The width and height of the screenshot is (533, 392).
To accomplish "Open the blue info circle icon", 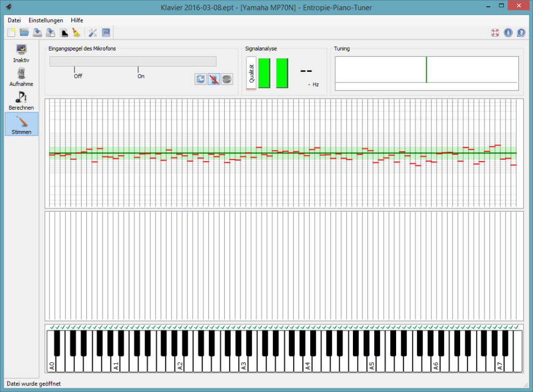I will [508, 33].
